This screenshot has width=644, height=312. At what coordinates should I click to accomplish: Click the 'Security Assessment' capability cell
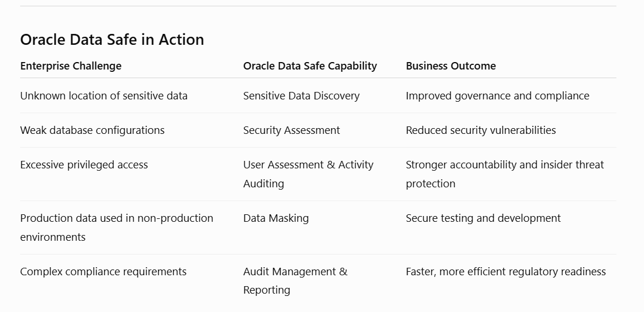pos(292,130)
